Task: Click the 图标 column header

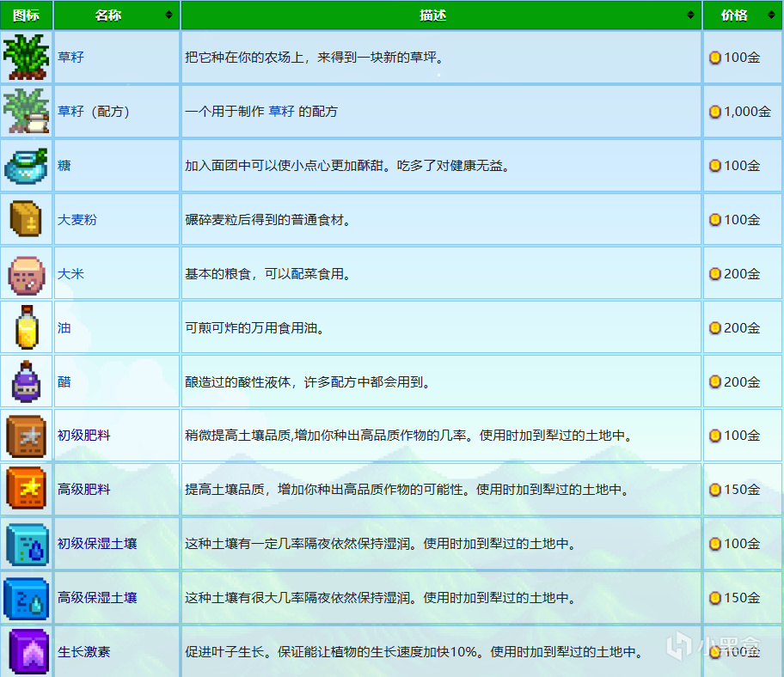Action: coord(26,15)
